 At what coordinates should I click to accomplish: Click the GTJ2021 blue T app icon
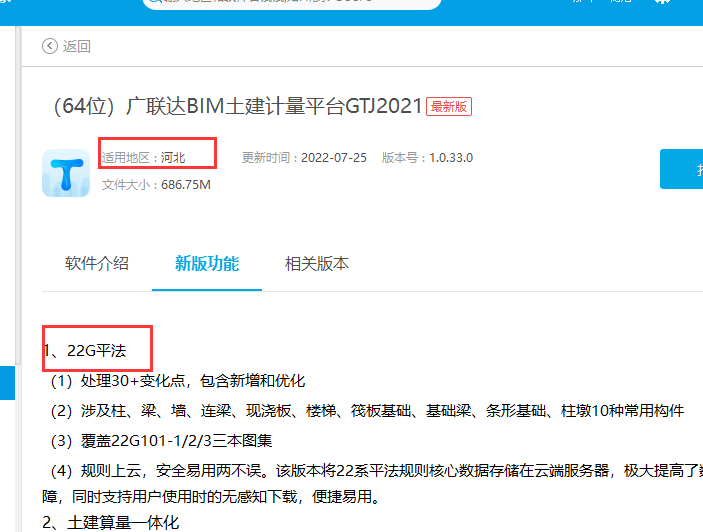point(66,173)
